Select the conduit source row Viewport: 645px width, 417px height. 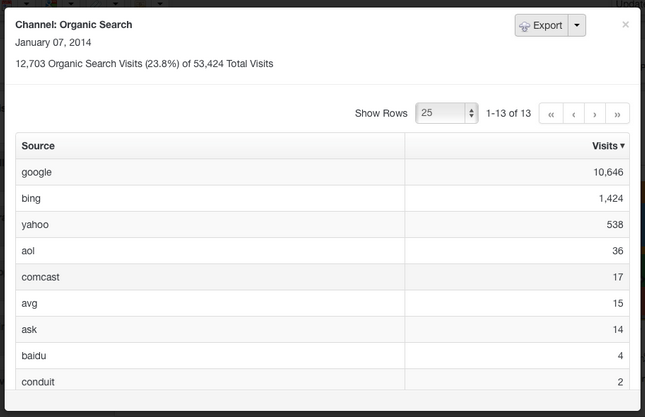tap(322, 380)
